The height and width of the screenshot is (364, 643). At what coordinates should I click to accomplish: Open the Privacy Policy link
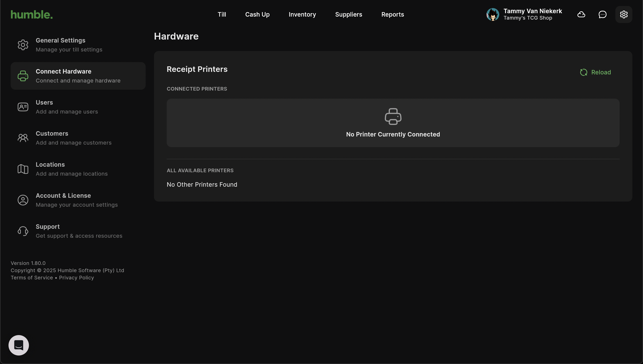[x=77, y=277]
